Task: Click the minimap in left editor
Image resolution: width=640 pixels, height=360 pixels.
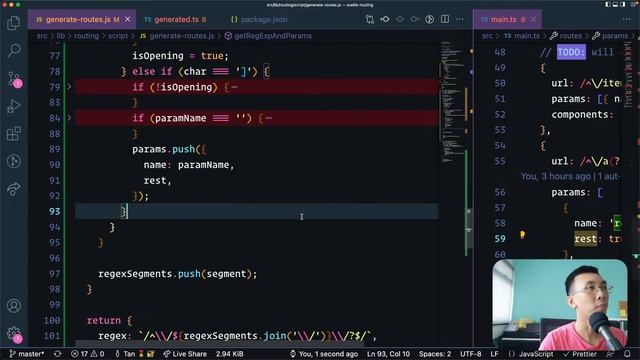Action: pyautogui.click(x=452, y=102)
